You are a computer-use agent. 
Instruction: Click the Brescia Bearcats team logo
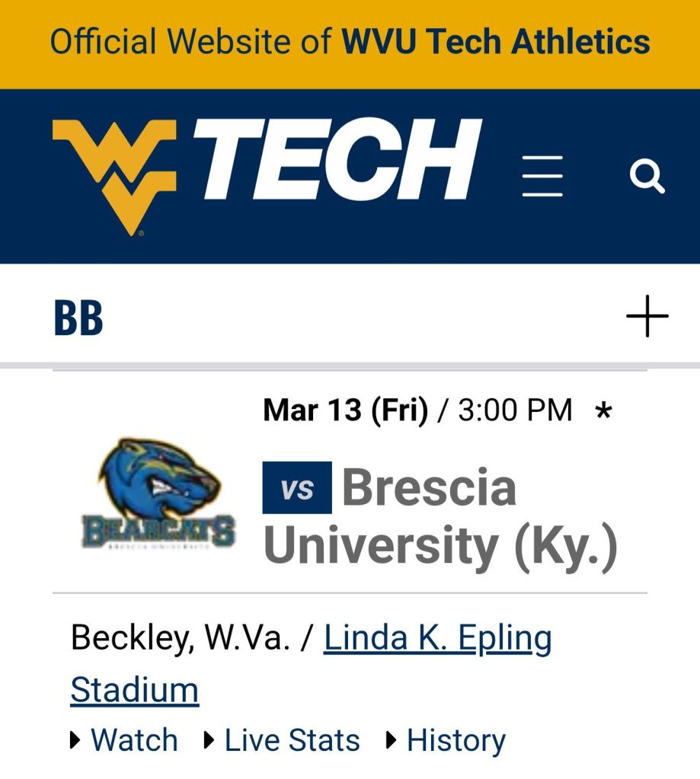(158, 494)
